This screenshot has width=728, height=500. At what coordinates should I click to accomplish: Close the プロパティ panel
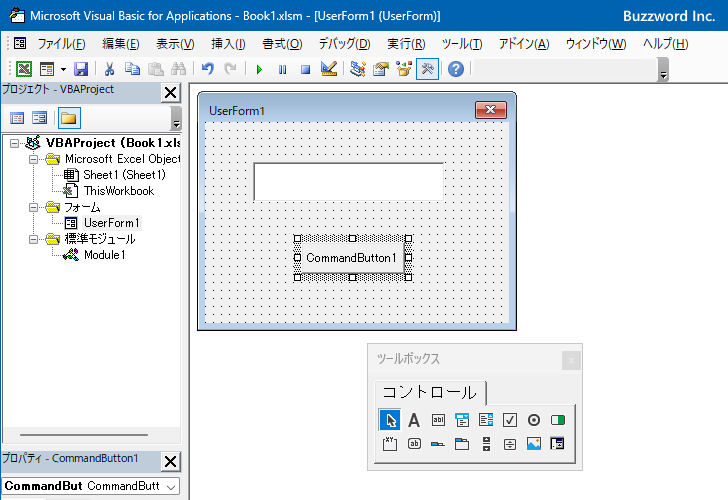170,461
